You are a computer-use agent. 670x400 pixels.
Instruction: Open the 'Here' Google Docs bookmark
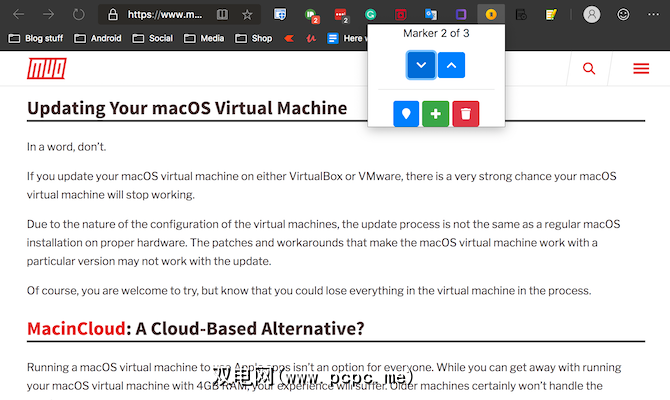coord(347,38)
